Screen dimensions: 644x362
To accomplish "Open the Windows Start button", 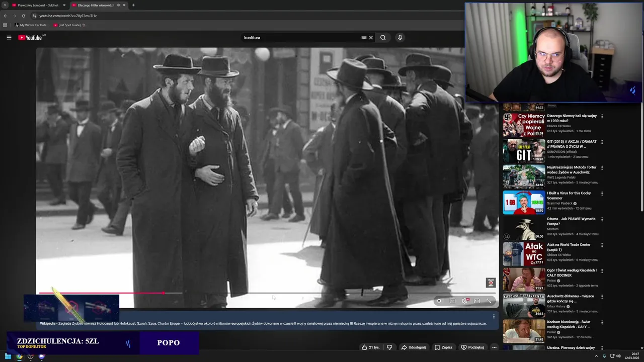I will (x=8, y=356).
